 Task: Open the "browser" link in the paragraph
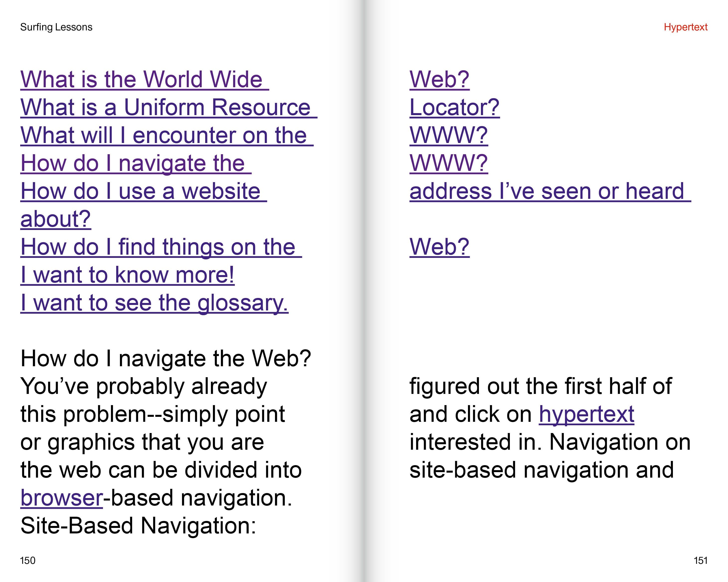click(61, 498)
